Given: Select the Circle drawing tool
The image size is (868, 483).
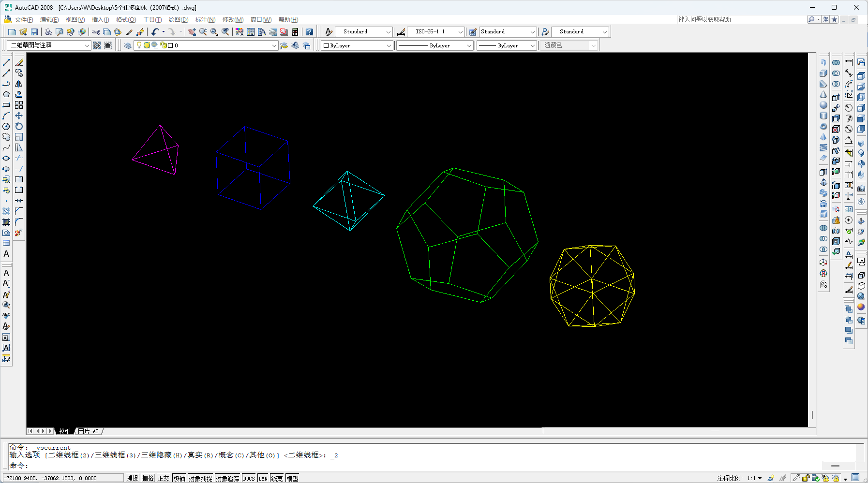Looking at the screenshot, I should pyautogui.click(x=6, y=126).
